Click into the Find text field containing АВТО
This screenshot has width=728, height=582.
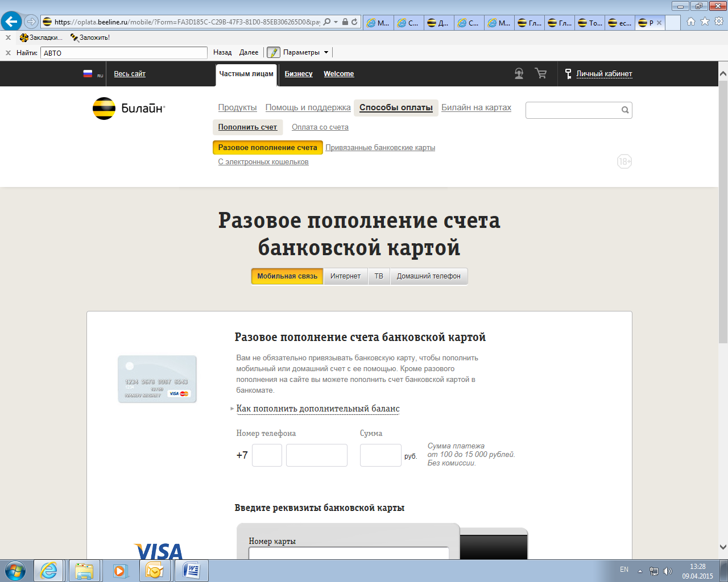pos(124,53)
